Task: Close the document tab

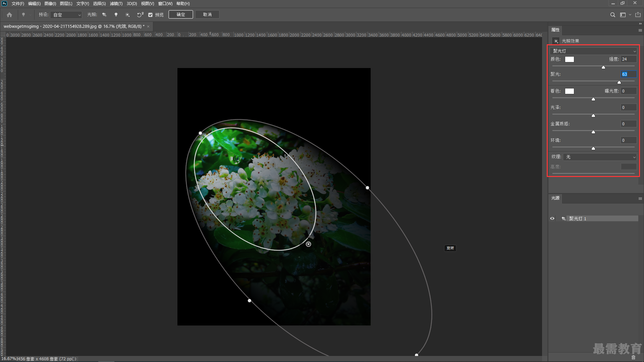Action: 148,26
